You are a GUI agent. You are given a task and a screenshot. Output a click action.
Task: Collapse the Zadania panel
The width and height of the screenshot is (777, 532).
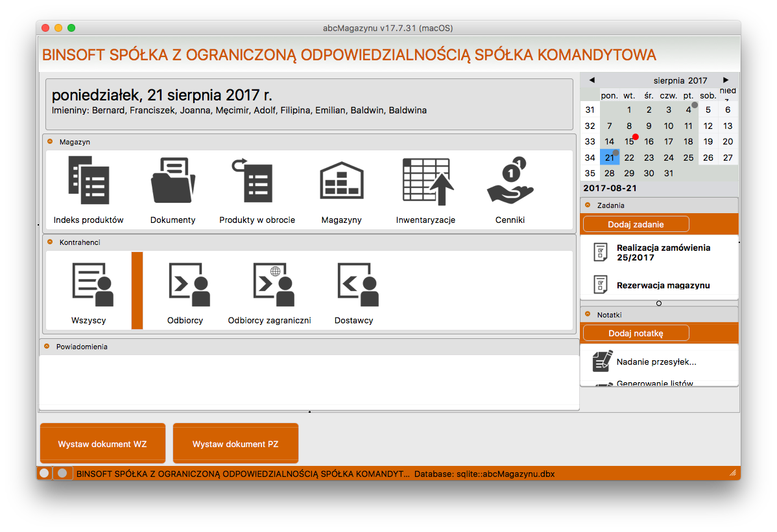pyautogui.click(x=588, y=205)
